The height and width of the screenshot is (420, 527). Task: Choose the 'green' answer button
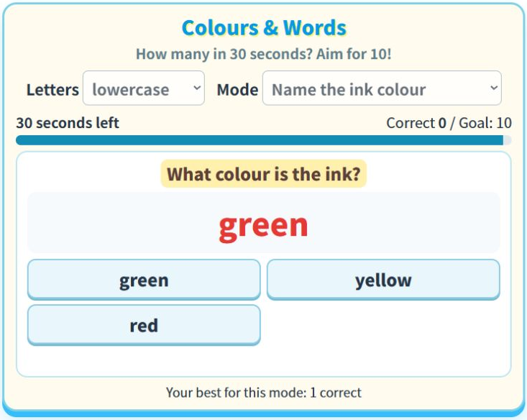click(144, 280)
